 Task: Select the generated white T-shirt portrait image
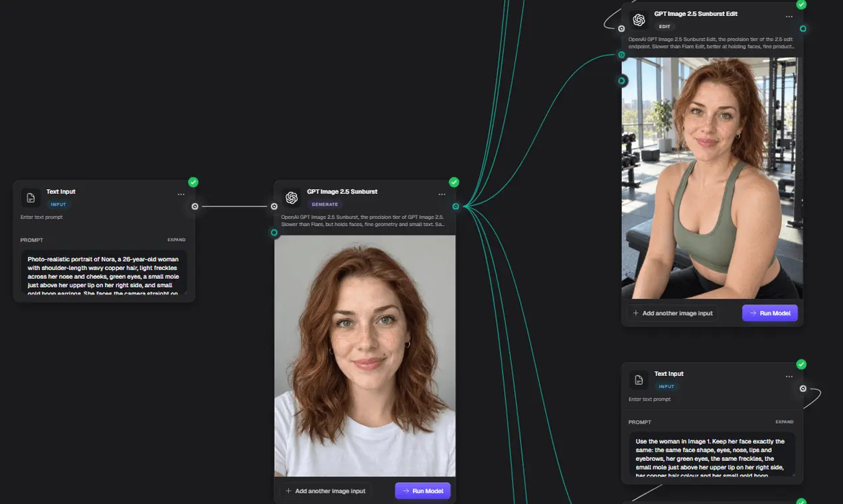365,356
